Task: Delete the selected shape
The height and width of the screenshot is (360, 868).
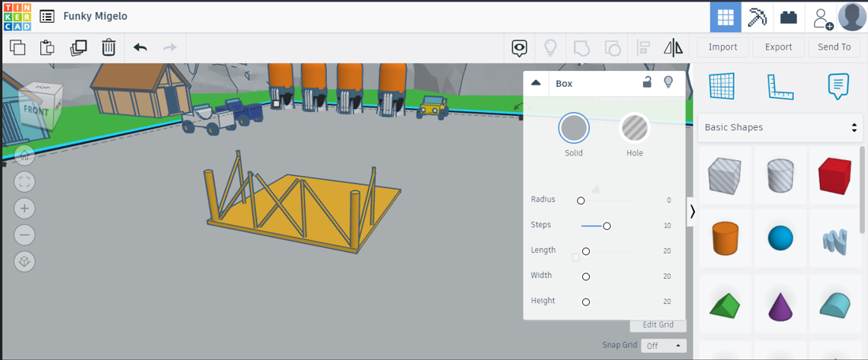Action: point(108,47)
